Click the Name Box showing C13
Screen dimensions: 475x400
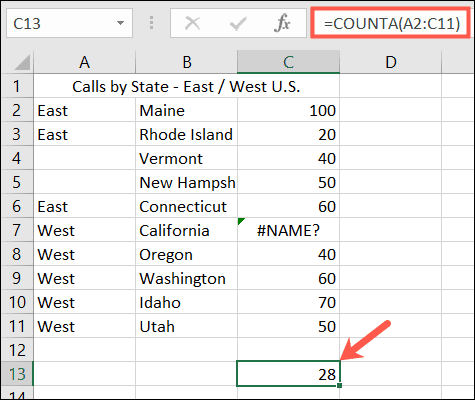pos(69,23)
